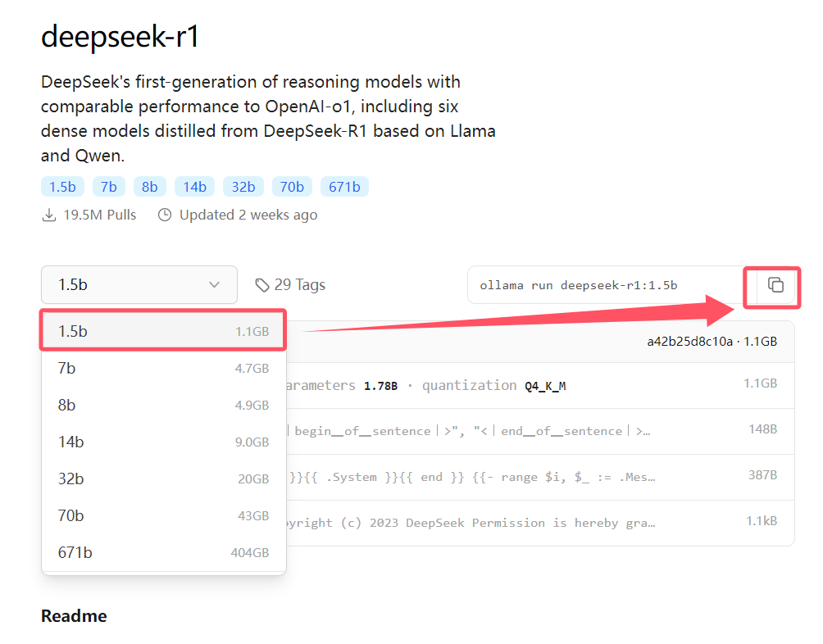Pick the 8b variant from the open list
The image size is (823, 644).
162,405
